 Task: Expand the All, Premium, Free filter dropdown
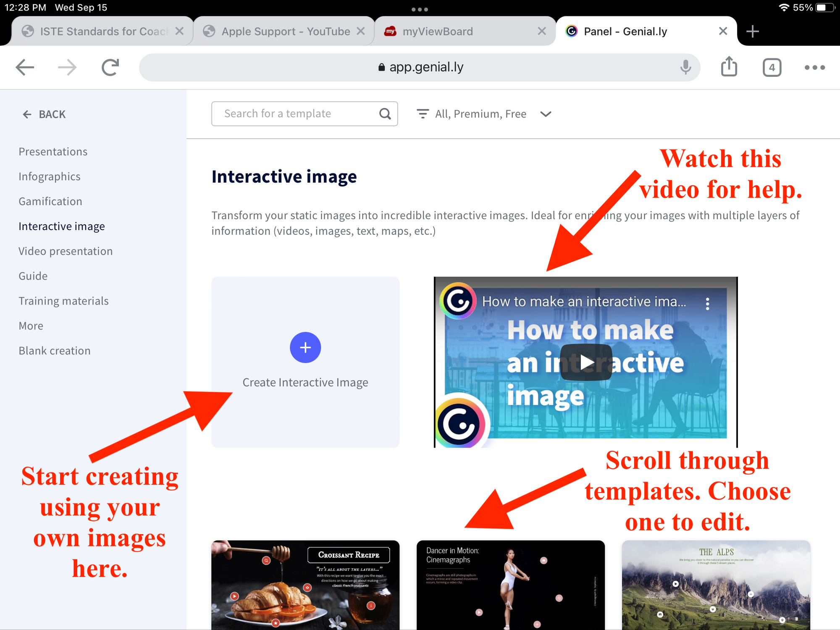(546, 114)
